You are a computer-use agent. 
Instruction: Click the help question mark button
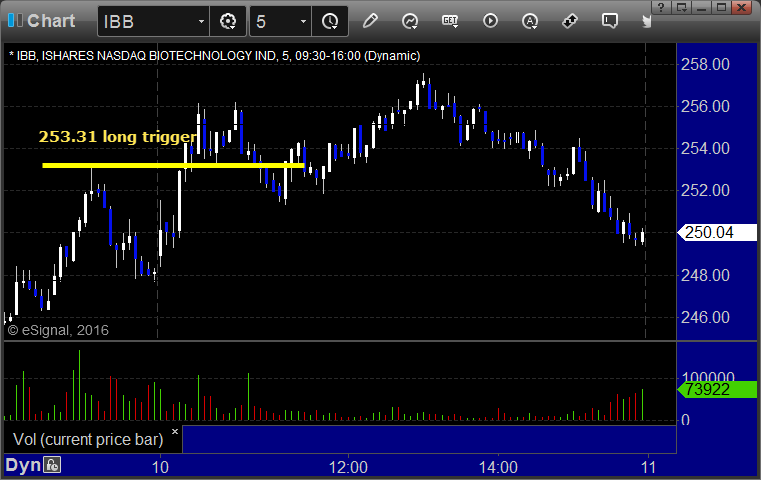(661, 7)
